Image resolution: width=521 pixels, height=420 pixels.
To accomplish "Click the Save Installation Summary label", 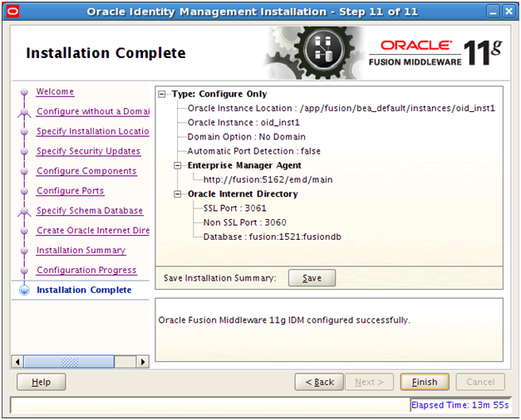I will click(x=219, y=278).
